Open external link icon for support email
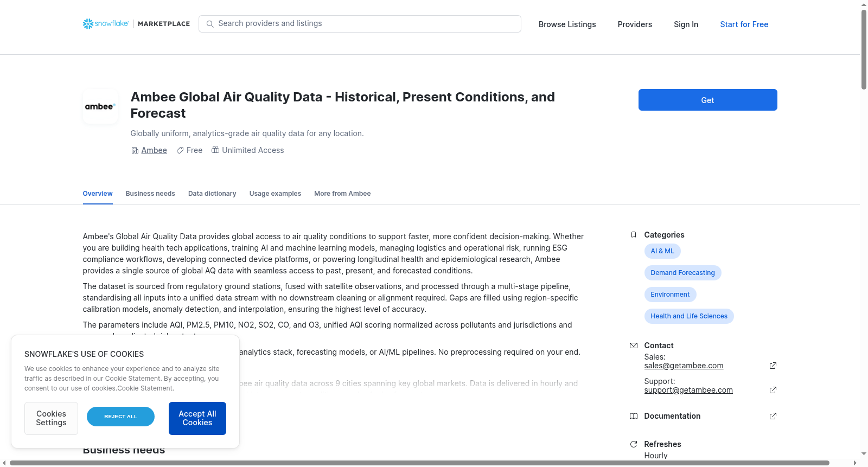Screen dimensions: 868x467 pyautogui.click(x=773, y=390)
